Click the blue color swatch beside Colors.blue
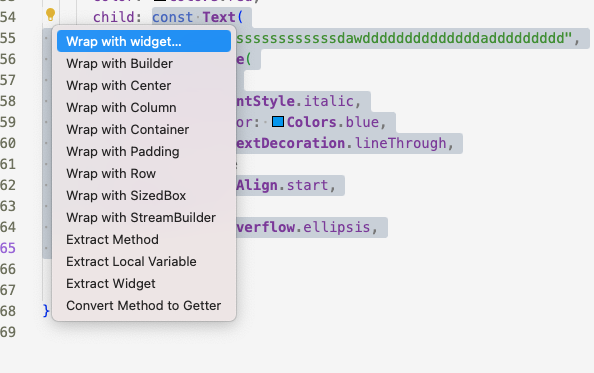This screenshot has height=373, width=594. point(278,122)
